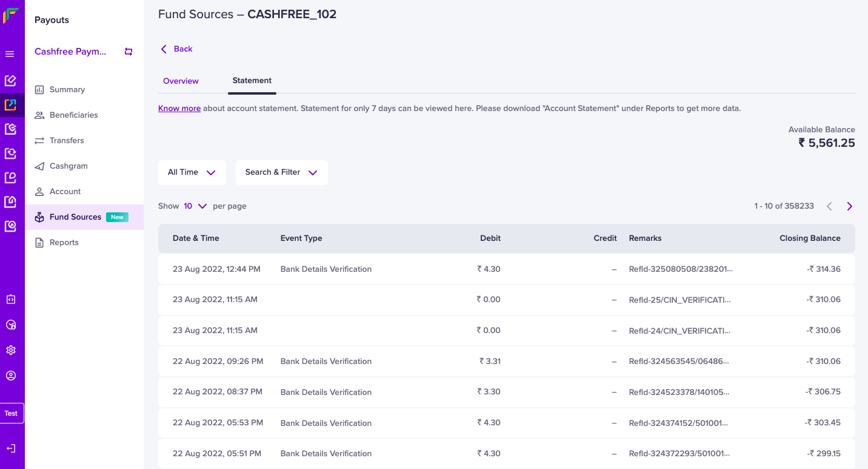This screenshot has height=469, width=868.
Task: Click remark RefId-324374152/501001...
Action: [678, 423]
